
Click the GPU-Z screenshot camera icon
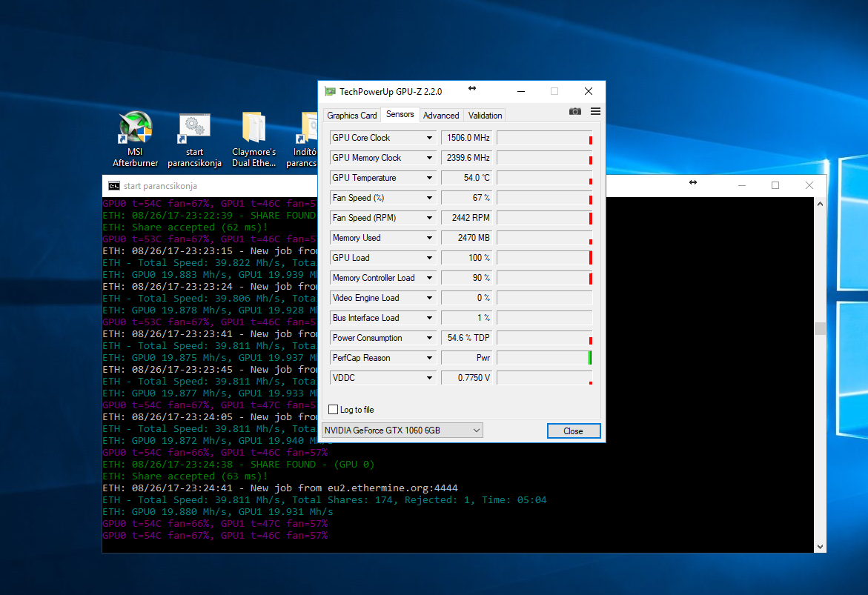click(575, 112)
